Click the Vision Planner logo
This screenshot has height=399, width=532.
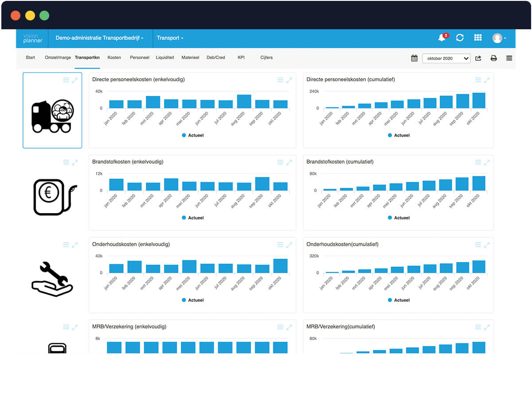[33, 38]
